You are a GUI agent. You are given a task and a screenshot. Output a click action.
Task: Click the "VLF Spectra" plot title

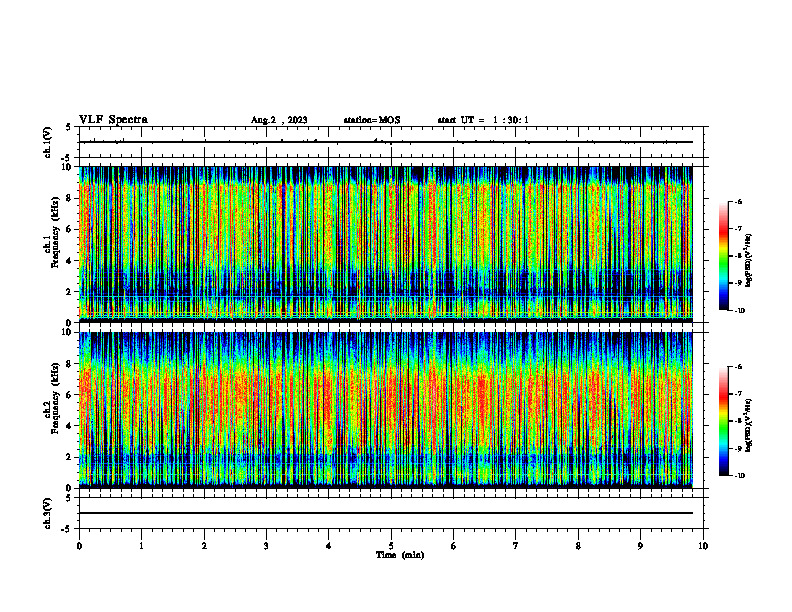114,120
